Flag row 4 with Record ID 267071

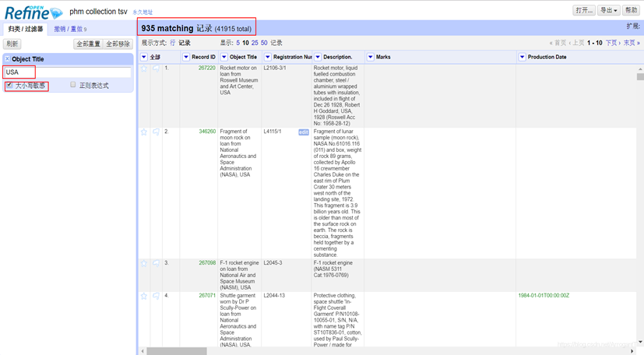pos(156,297)
